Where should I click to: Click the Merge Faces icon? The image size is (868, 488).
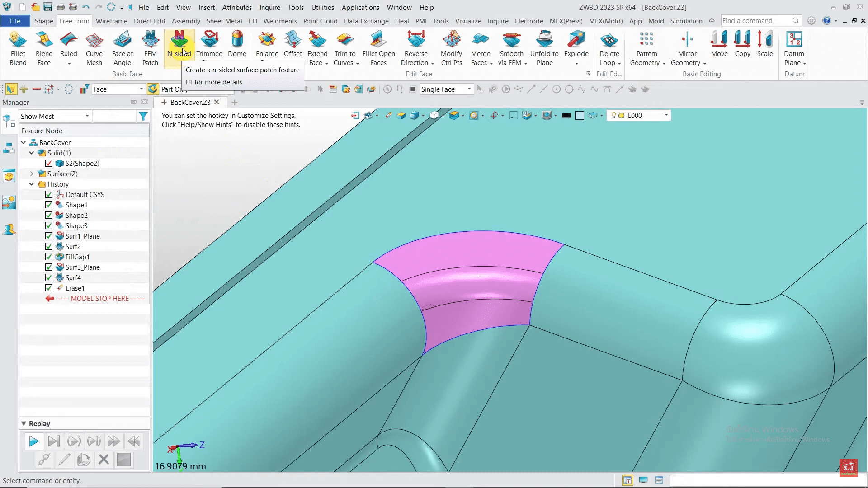tap(481, 48)
